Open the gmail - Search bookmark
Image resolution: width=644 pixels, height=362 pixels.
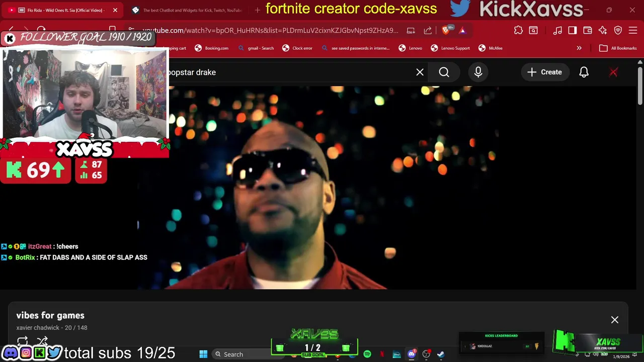pos(256,48)
